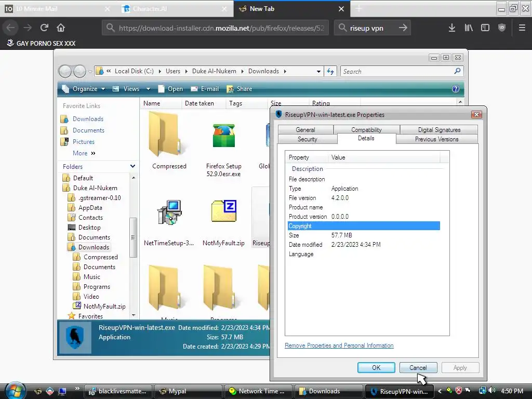This screenshot has width=532, height=399.
Task: Select the Copyright property row
Action: coord(364,226)
